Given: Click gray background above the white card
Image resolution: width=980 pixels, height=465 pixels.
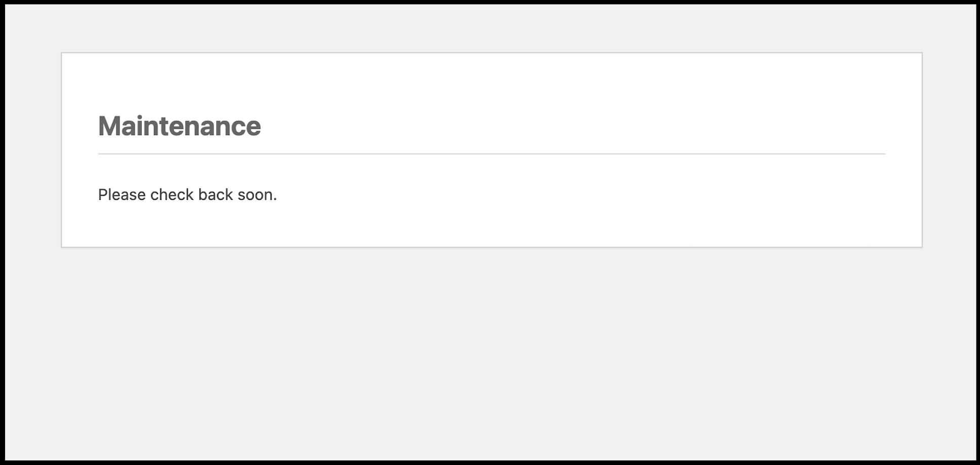Looking at the screenshot, I should (491, 28).
